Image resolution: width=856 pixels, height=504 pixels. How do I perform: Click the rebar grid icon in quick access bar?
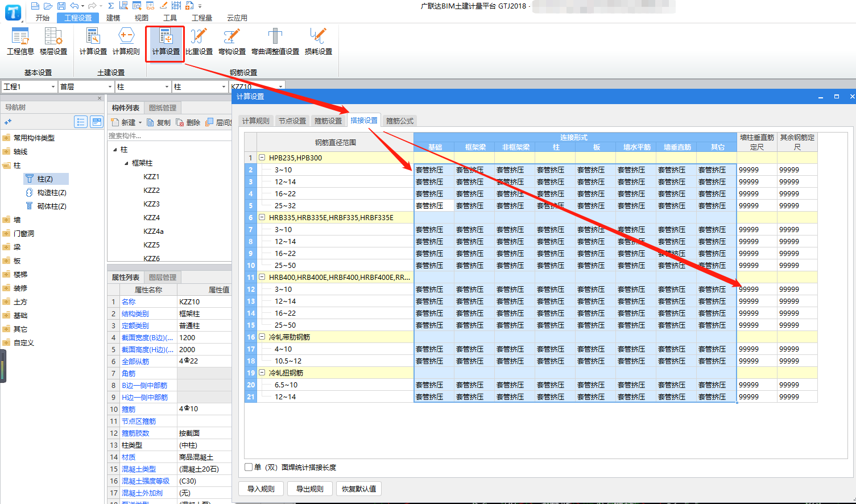click(x=176, y=6)
